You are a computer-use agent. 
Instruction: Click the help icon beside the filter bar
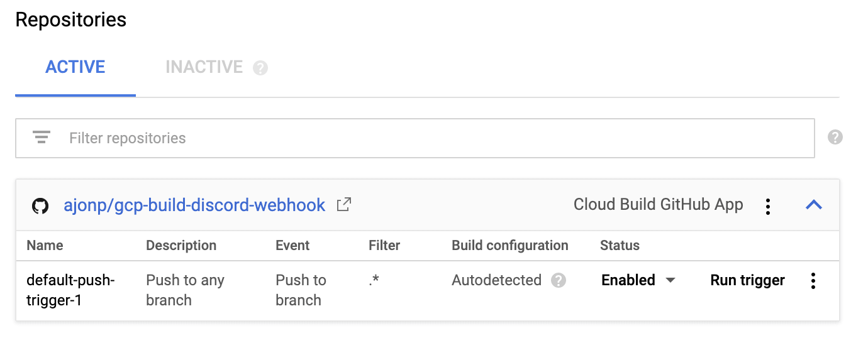835,137
